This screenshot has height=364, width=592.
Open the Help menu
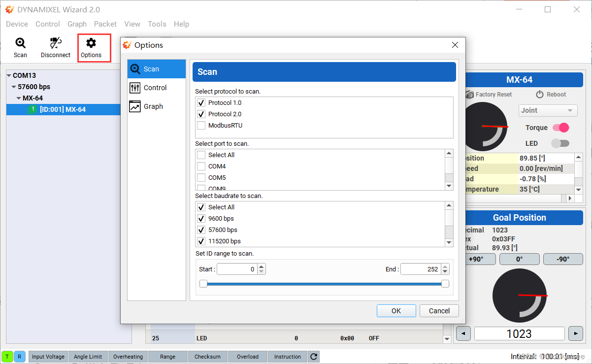[181, 24]
